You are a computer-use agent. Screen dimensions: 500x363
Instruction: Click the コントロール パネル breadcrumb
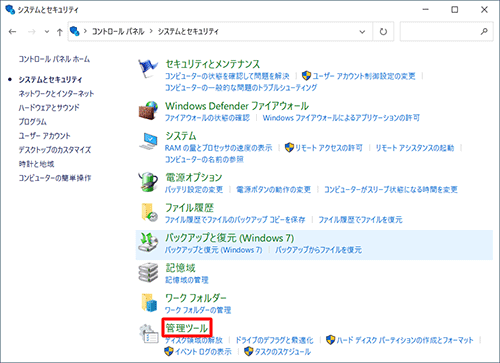[x=118, y=31]
